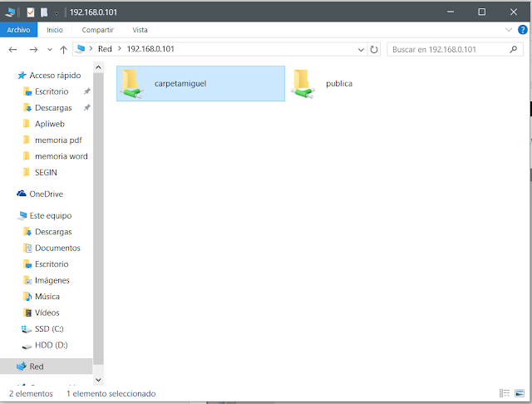532x404 pixels.
Task: Click the Properties quick access toolbar icon
Action: click(x=31, y=12)
